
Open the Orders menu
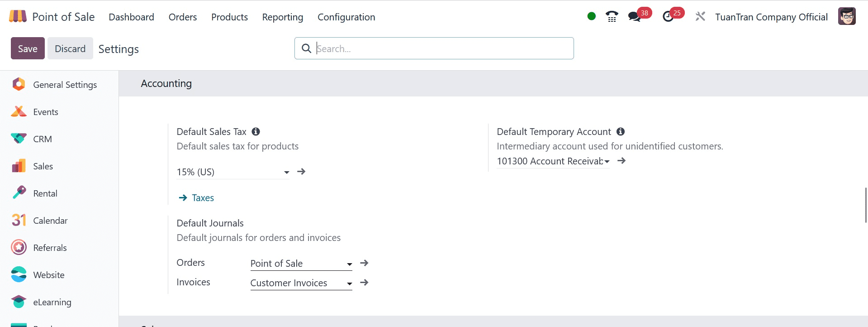point(183,17)
